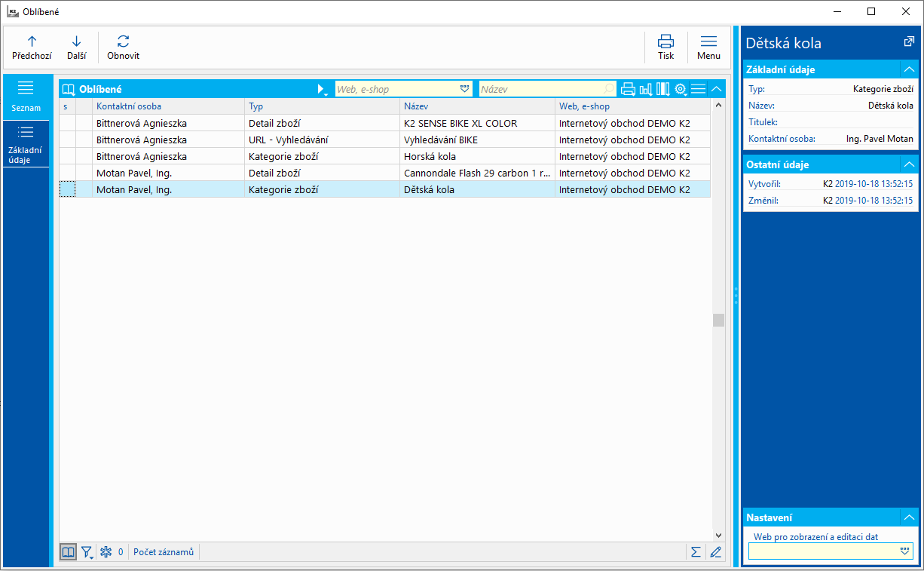Open the Web pro zobrazení a editaci dat dropdown
This screenshot has width=924, height=571.
(x=904, y=551)
